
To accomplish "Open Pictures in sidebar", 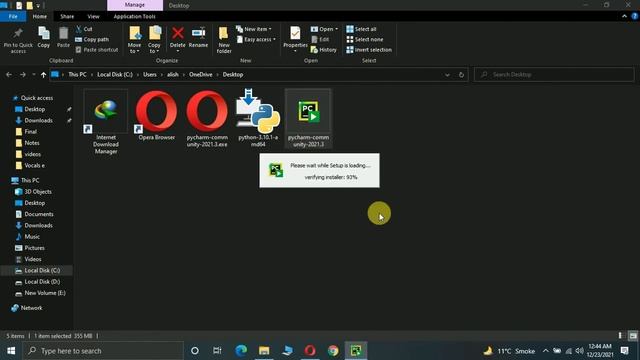I will click(34, 248).
